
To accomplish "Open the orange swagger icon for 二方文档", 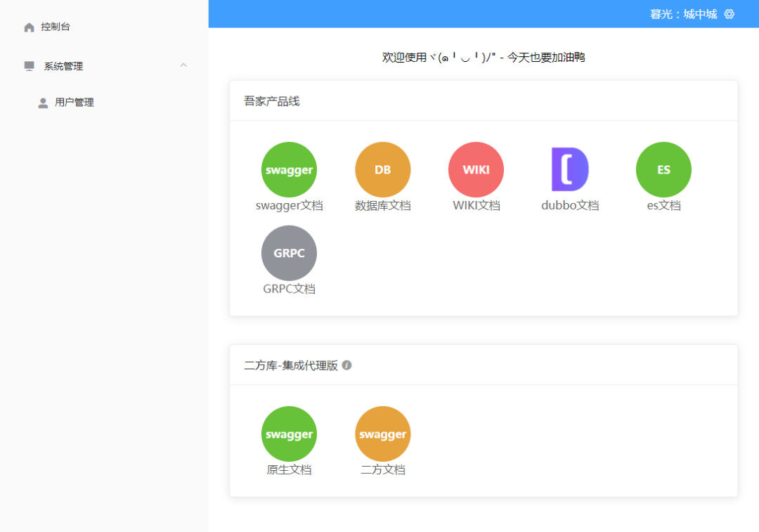I will click(383, 434).
